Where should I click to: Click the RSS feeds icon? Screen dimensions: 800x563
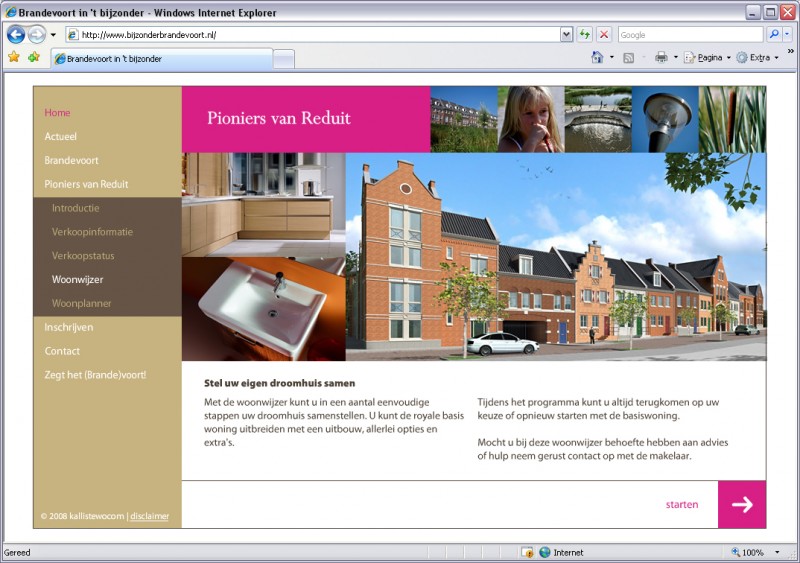point(629,58)
